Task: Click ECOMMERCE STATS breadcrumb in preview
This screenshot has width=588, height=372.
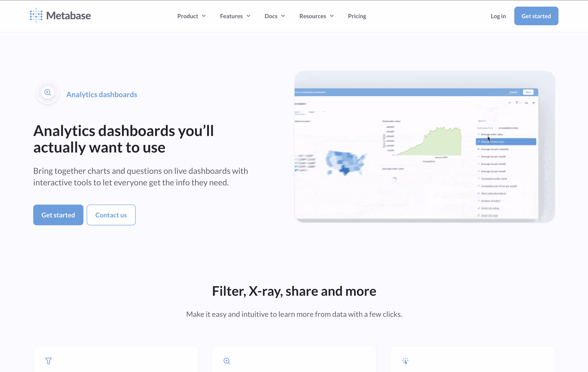Action: pyautogui.click(x=508, y=128)
